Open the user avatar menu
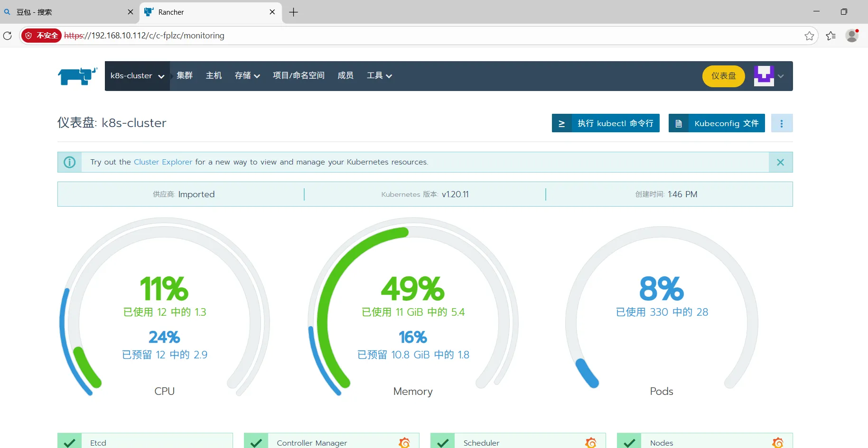 (764, 76)
